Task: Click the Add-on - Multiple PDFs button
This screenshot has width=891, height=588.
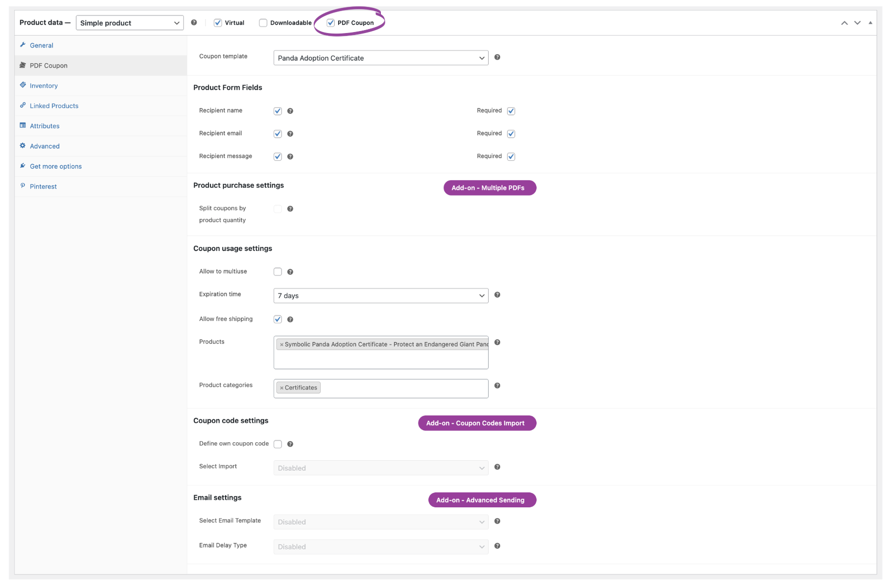Action: [489, 188]
